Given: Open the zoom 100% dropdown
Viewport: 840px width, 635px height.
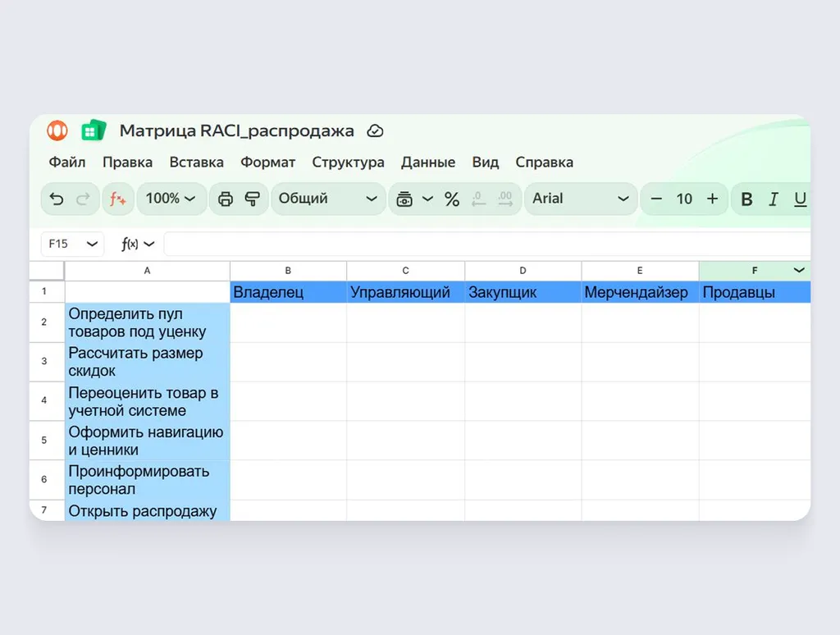Looking at the screenshot, I should (x=171, y=199).
